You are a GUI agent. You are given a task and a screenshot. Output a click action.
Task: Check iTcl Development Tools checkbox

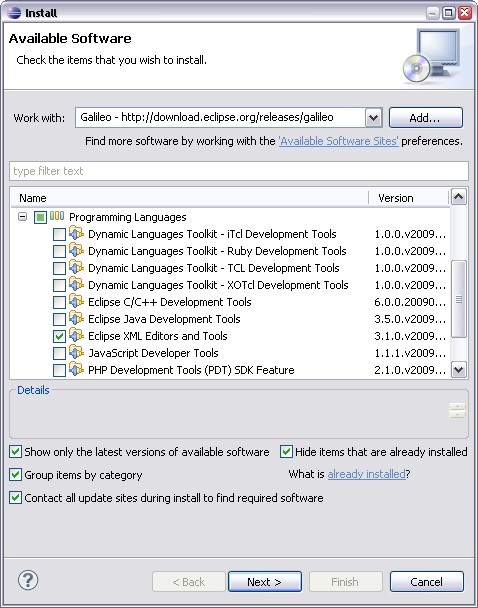pyautogui.click(x=59, y=235)
